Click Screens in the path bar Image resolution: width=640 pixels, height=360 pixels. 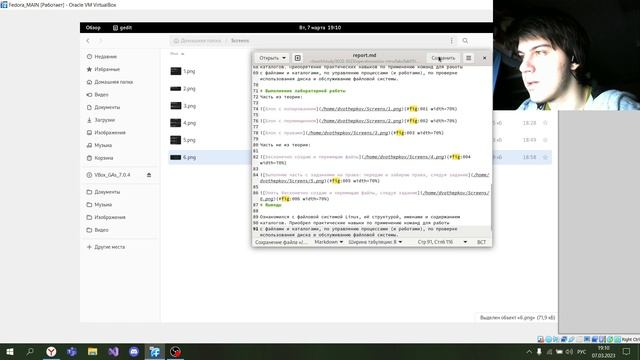(x=240, y=41)
